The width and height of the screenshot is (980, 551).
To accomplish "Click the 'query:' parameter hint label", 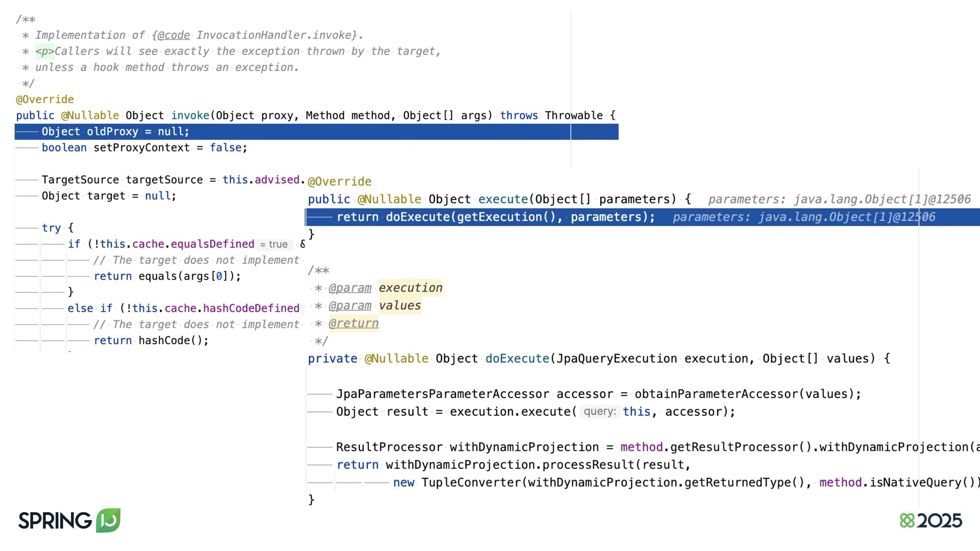I will pyautogui.click(x=599, y=412).
